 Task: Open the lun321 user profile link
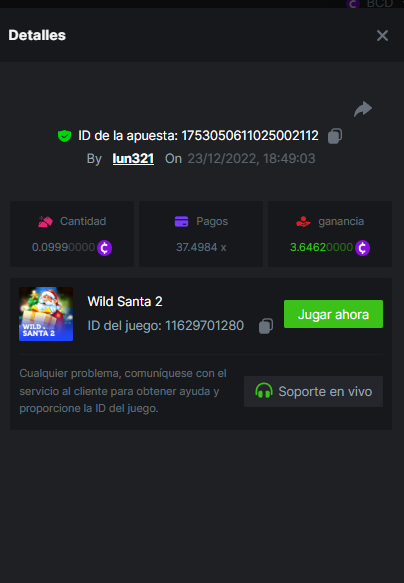[x=133, y=158]
